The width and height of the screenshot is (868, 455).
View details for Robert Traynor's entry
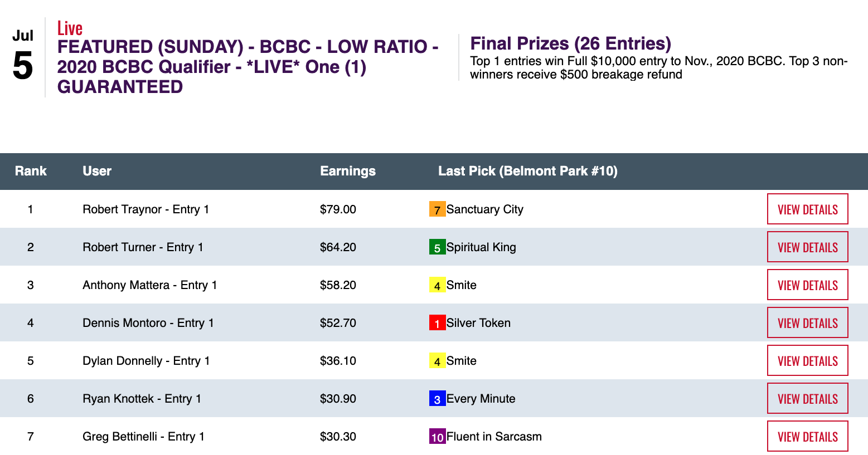[x=807, y=209]
